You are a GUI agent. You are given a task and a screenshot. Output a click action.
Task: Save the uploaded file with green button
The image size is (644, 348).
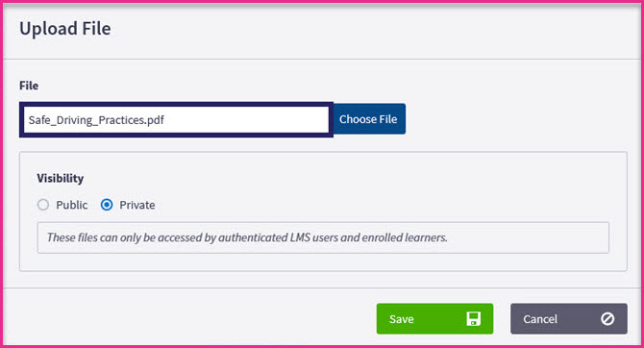click(x=434, y=319)
